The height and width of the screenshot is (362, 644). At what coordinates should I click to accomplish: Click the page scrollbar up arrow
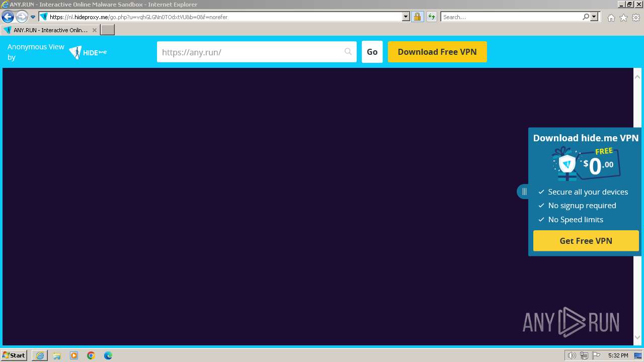pyautogui.click(x=637, y=77)
